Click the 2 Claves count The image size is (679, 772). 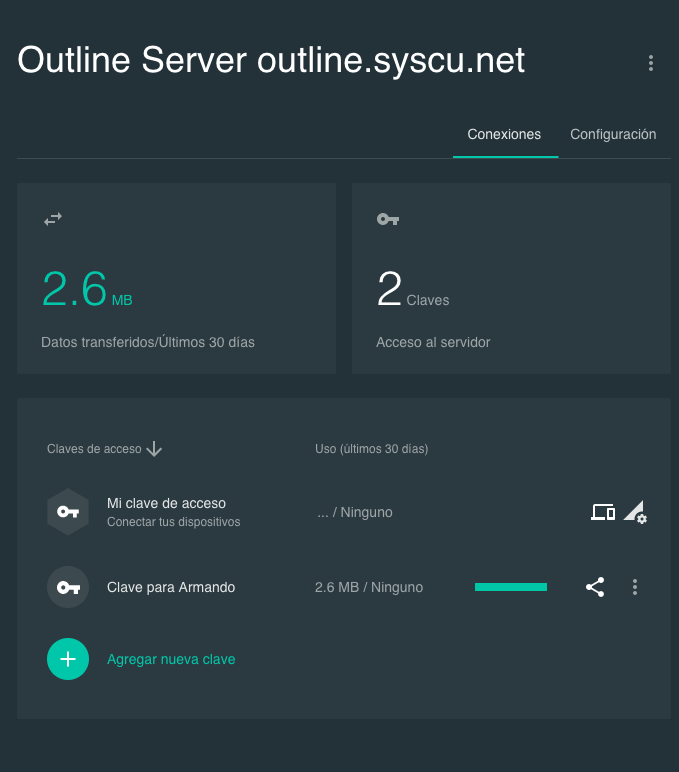click(413, 289)
